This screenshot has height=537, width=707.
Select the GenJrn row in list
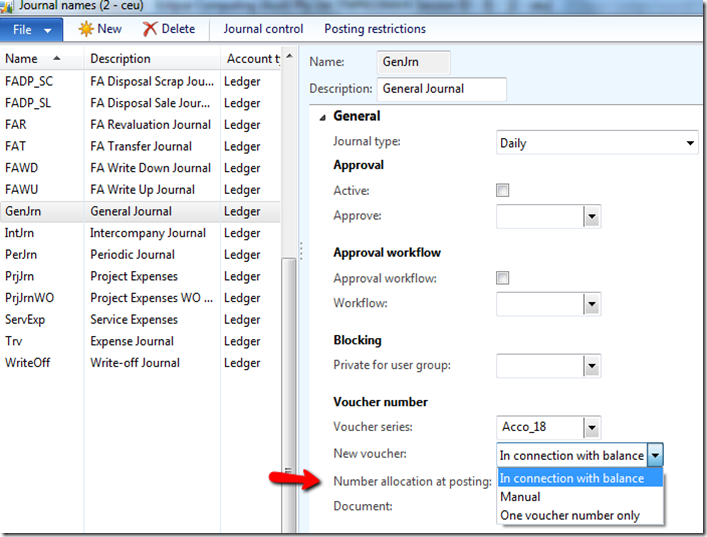click(x=140, y=211)
